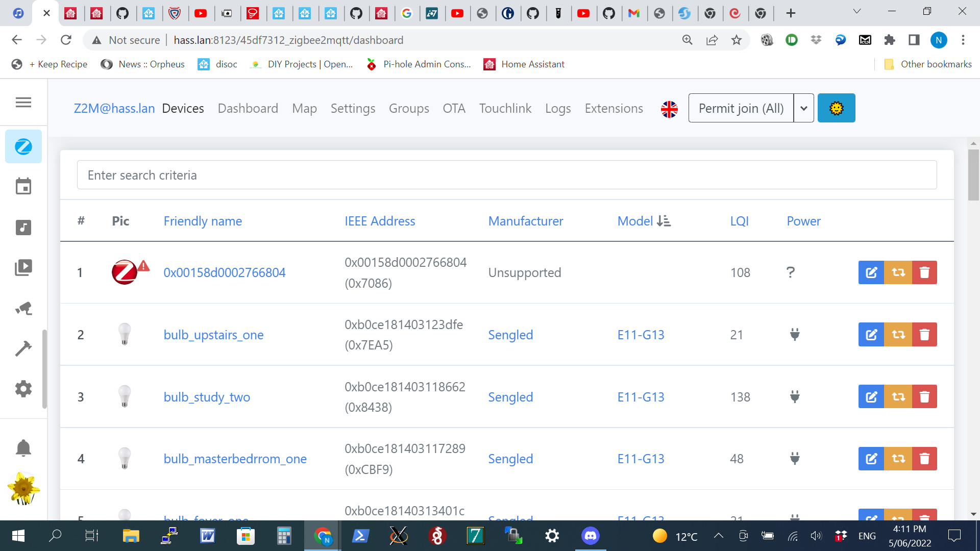Toggle sidebar with hamburger menu
Screen dimensions: 980x551
point(23,103)
